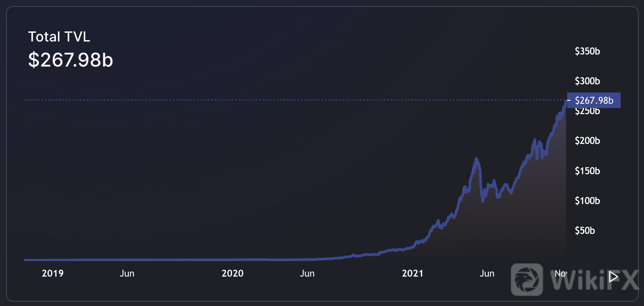This screenshot has width=644, height=306.
Task: Select the Jun marker between 2020 and 2021
Action: click(307, 274)
